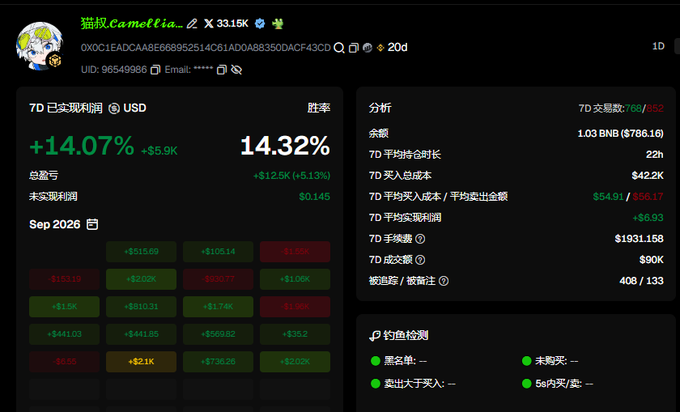Copy the wallet address with the copy icon

[x=353, y=48]
